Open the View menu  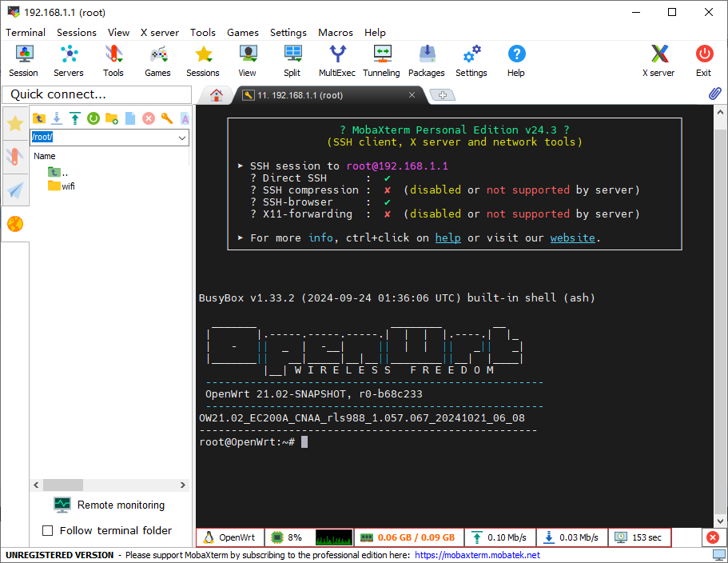click(118, 33)
